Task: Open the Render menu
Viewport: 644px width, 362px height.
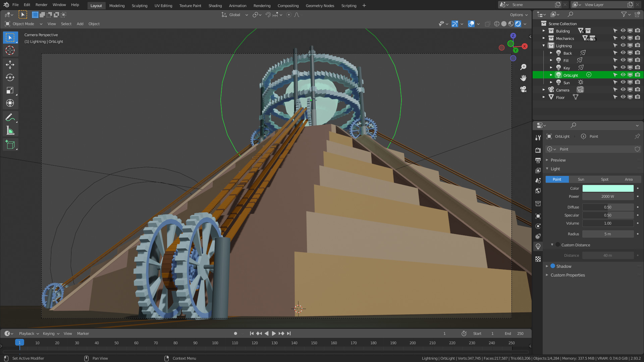Action: [41, 5]
